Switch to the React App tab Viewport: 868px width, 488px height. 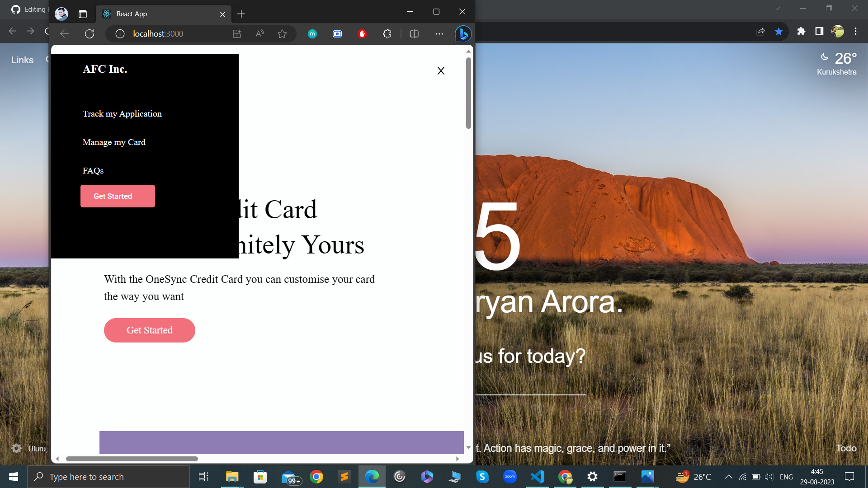(x=154, y=14)
